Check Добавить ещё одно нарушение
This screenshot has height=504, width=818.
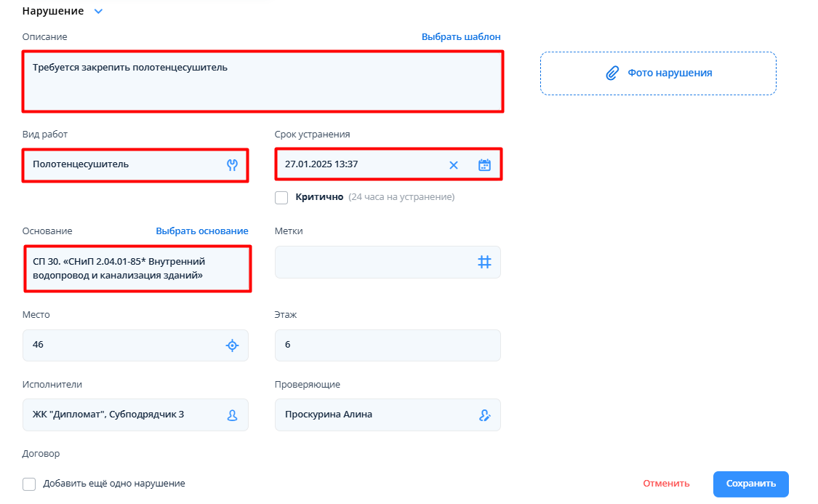29,484
